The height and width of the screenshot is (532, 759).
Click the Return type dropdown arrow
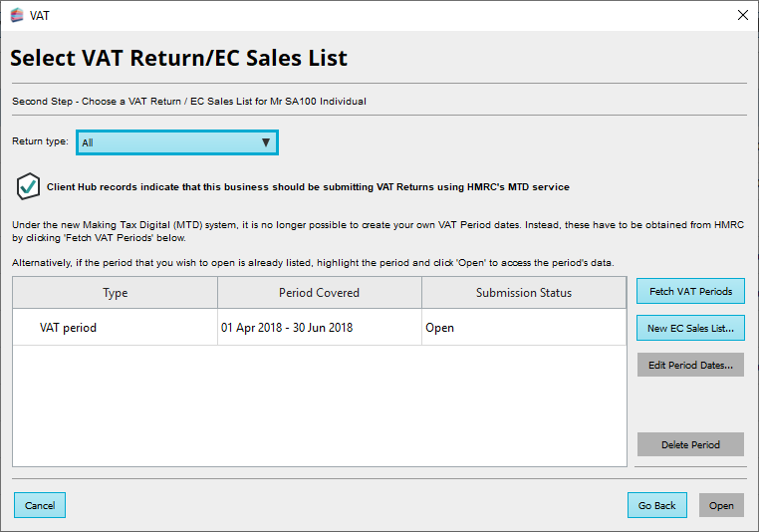[265, 142]
